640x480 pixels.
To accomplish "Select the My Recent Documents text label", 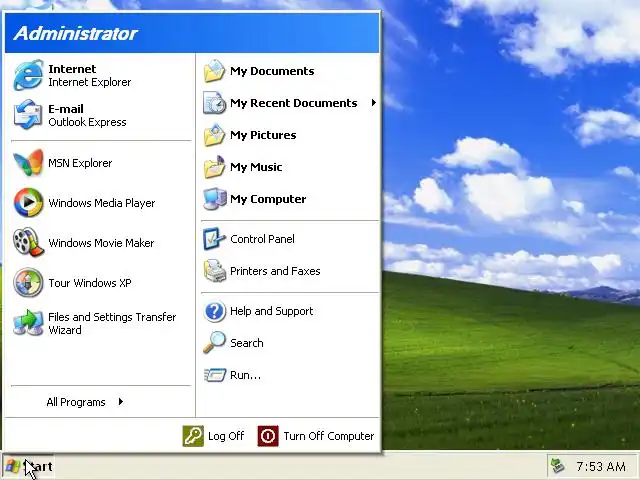I will [x=294, y=103].
